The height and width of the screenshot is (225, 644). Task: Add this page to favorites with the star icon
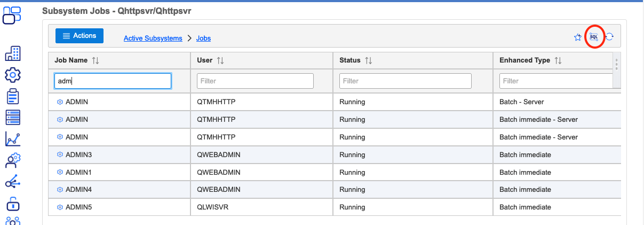point(577,37)
